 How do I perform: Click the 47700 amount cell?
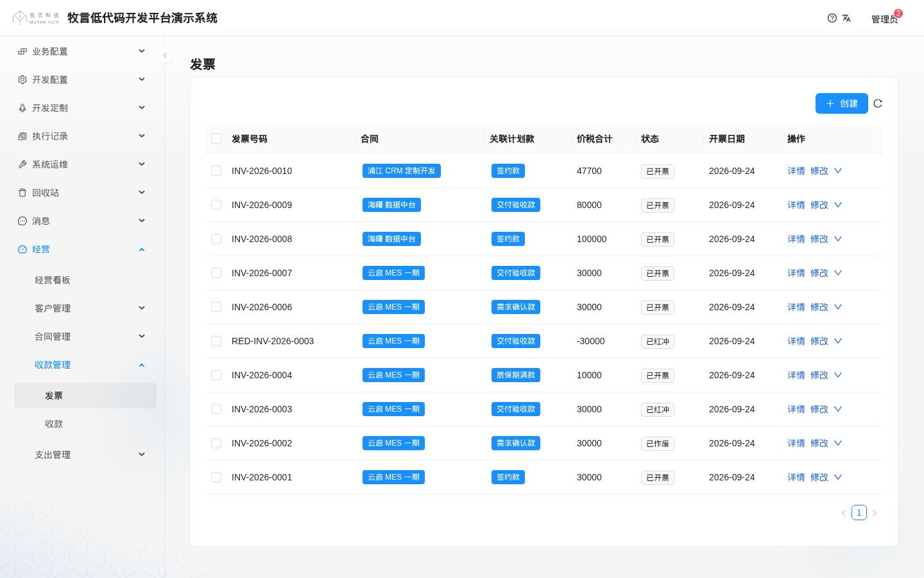tap(589, 171)
